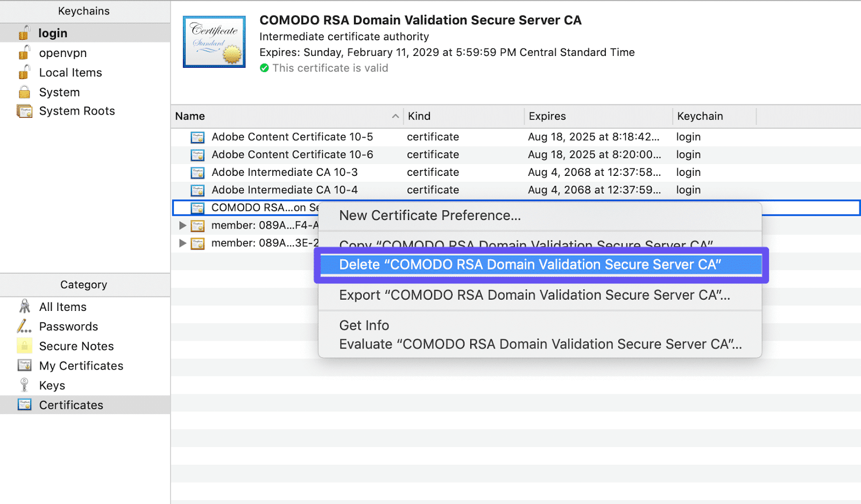This screenshot has width=861, height=504.
Task: Click the Name column sort arrow
Action: [x=396, y=116]
